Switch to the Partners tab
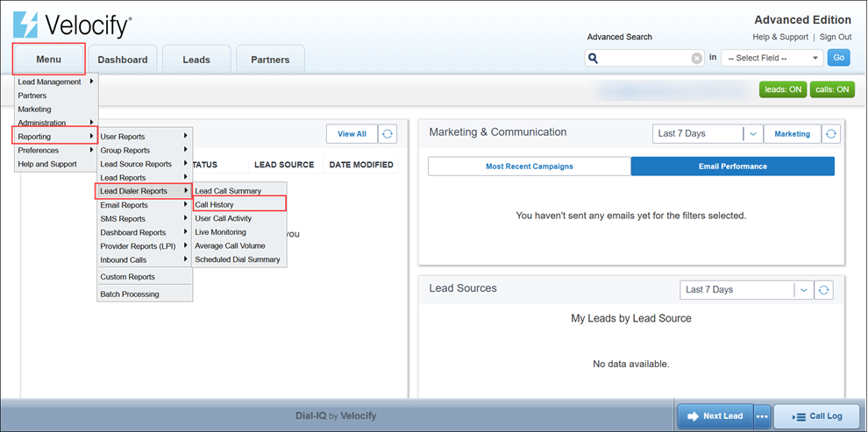Viewport: 868px width, 432px height. tap(270, 60)
